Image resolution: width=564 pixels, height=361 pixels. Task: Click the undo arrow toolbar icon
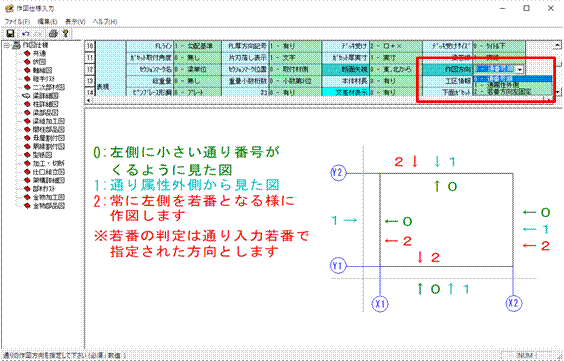[x=26, y=34]
